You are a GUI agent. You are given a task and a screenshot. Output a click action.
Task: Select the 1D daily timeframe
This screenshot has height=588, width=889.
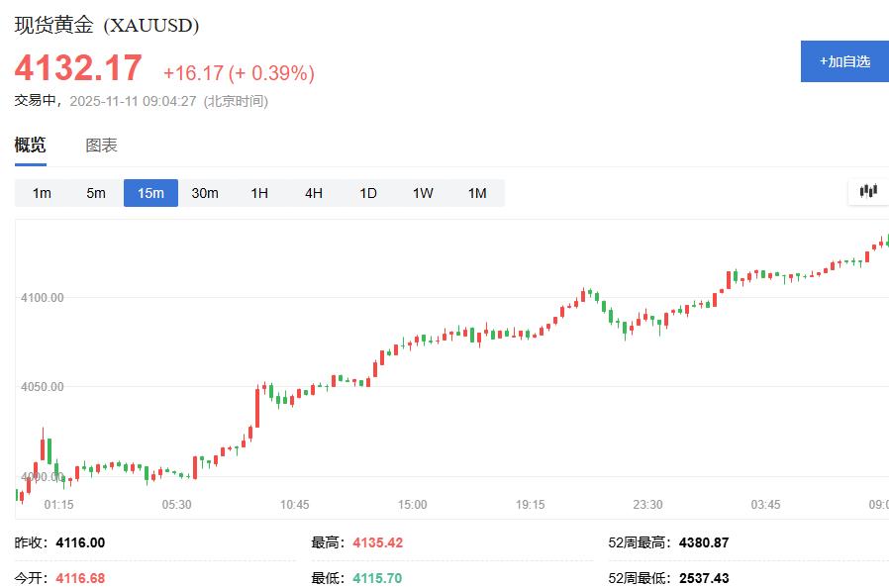pyautogui.click(x=367, y=193)
